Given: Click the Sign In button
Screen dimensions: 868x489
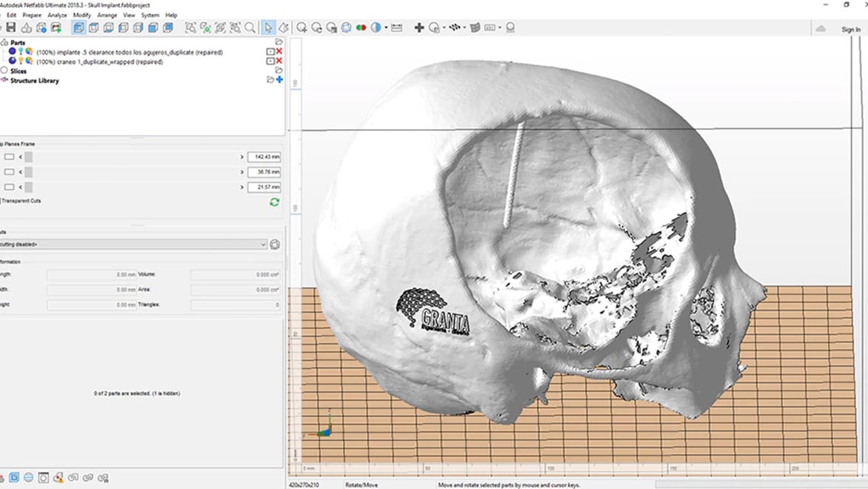Looking at the screenshot, I should [850, 30].
